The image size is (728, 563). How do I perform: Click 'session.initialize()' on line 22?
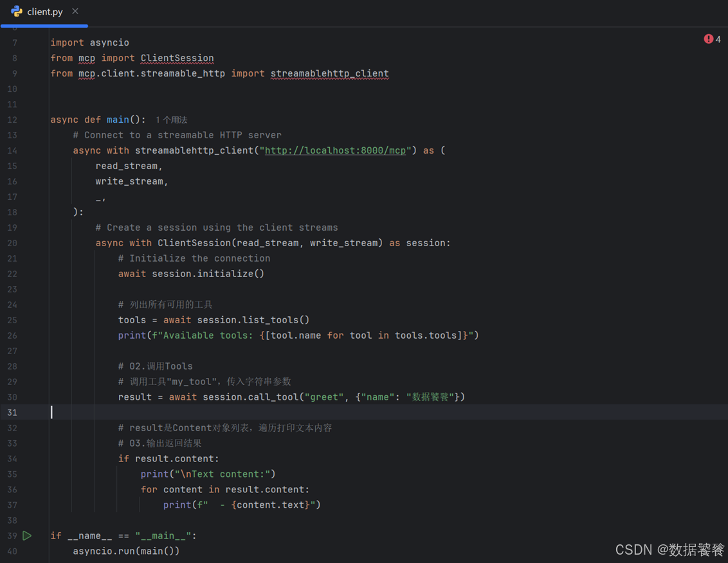208,274
